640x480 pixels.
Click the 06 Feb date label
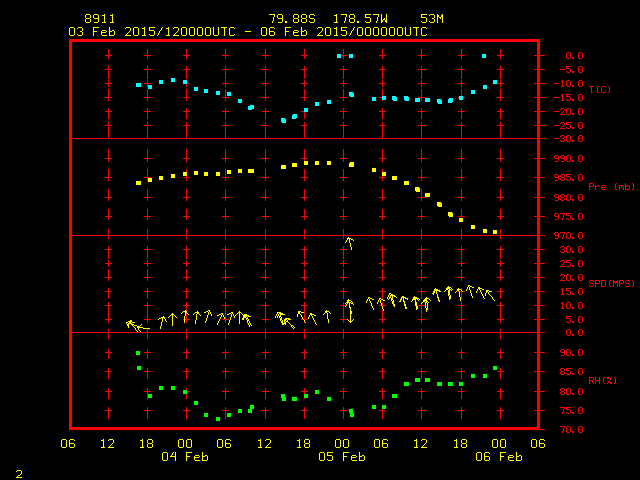tap(498, 457)
